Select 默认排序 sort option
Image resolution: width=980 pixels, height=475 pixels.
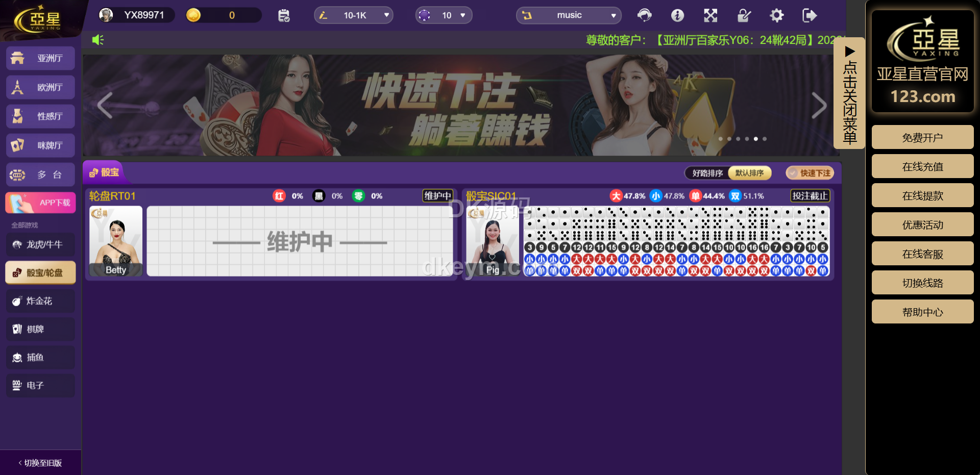749,173
